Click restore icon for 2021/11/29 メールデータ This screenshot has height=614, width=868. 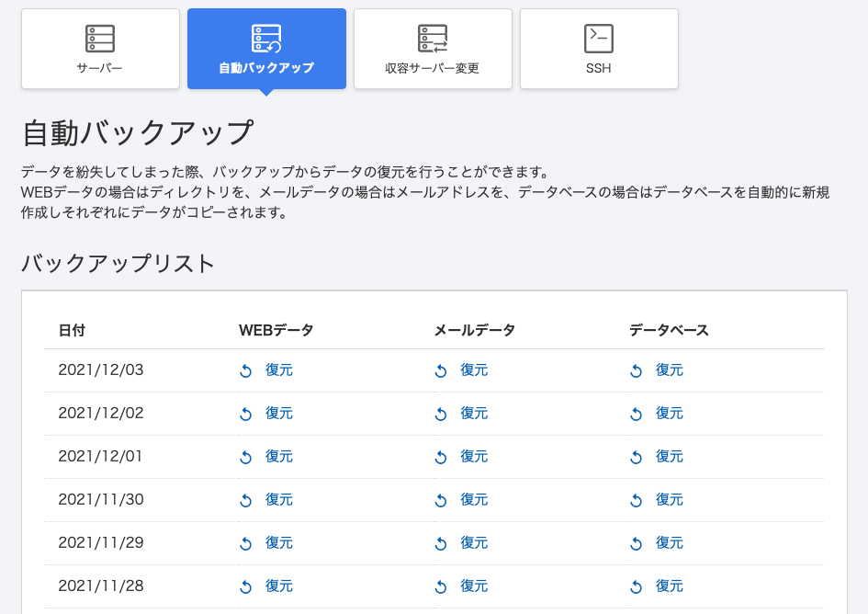(x=441, y=543)
